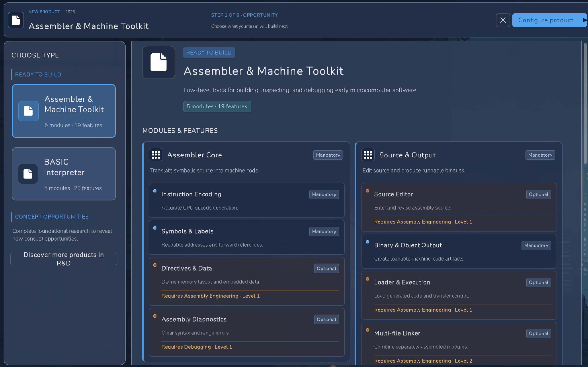Click the Source & Output grid icon
588x367 pixels.
(x=368, y=155)
